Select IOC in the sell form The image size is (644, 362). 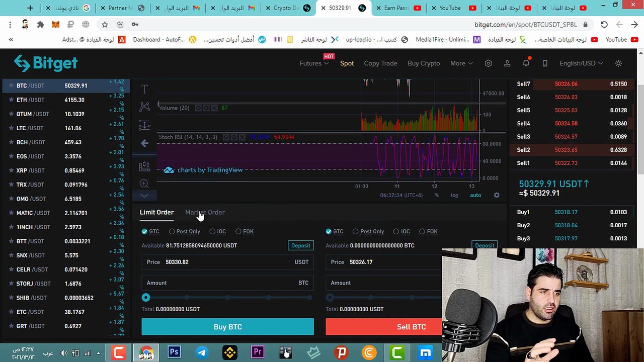tap(401, 231)
